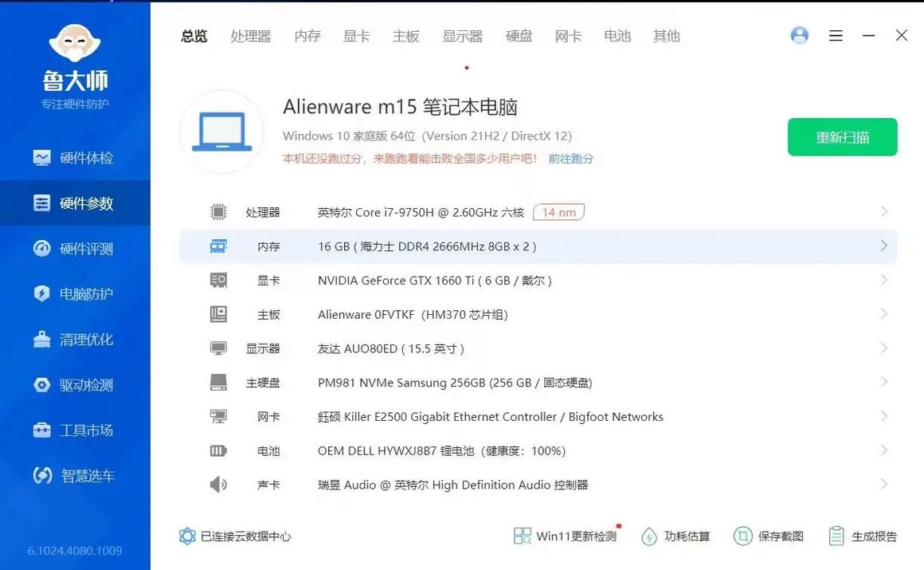The height and width of the screenshot is (570, 924).
Task: Select 硬件参数 sidebar item
Action: point(75,203)
